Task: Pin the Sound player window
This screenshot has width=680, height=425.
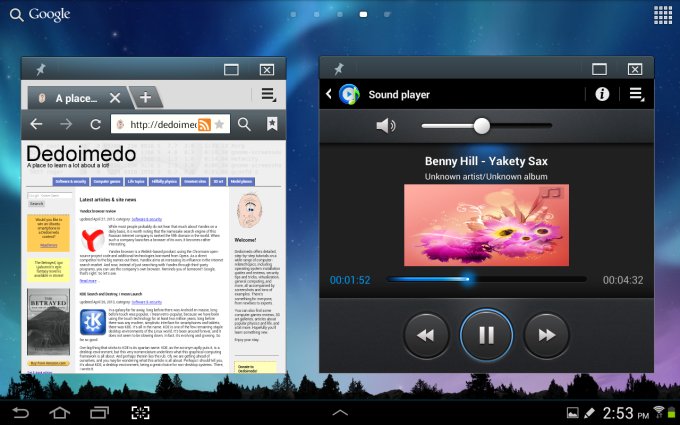Action: [x=339, y=69]
